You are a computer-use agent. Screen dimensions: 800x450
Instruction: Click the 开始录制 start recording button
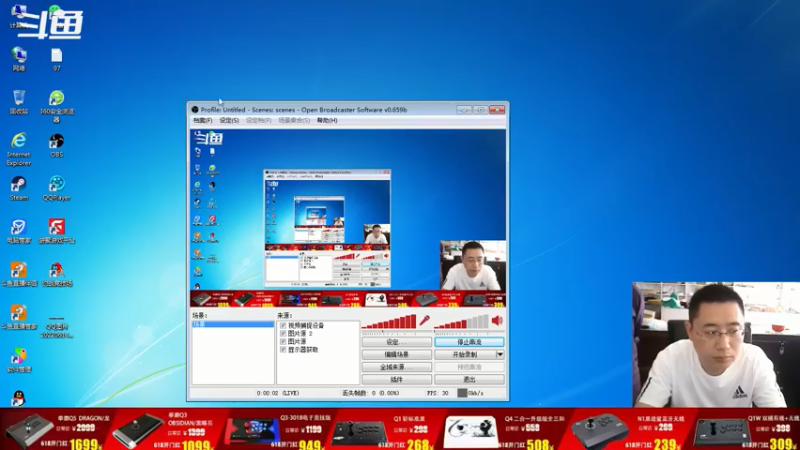point(465,354)
